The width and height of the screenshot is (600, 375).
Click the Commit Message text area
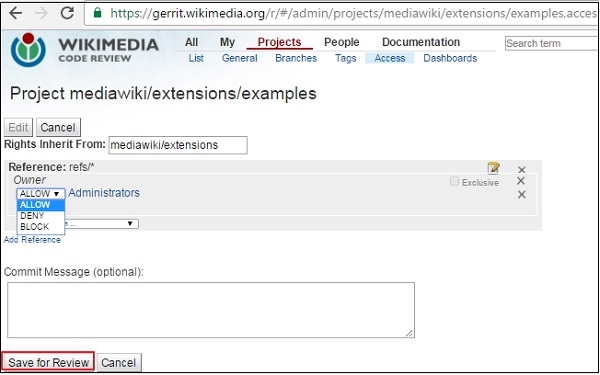pos(211,310)
